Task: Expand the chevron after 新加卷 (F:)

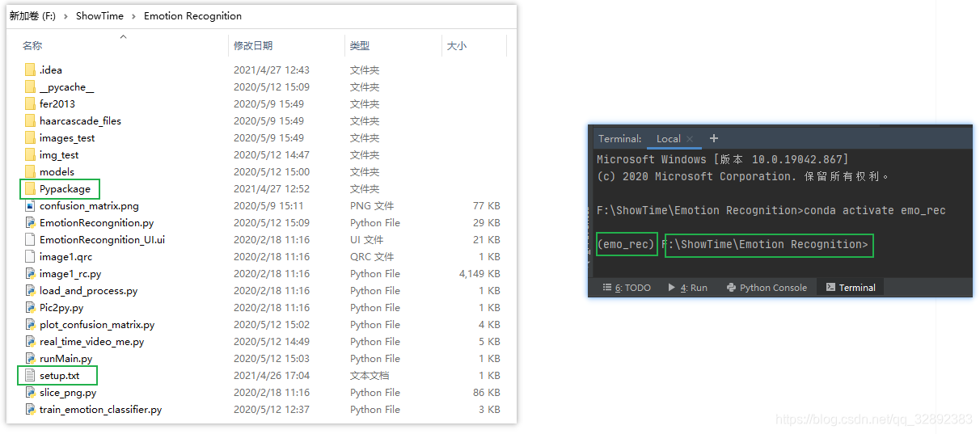Action: [x=66, y=15]
